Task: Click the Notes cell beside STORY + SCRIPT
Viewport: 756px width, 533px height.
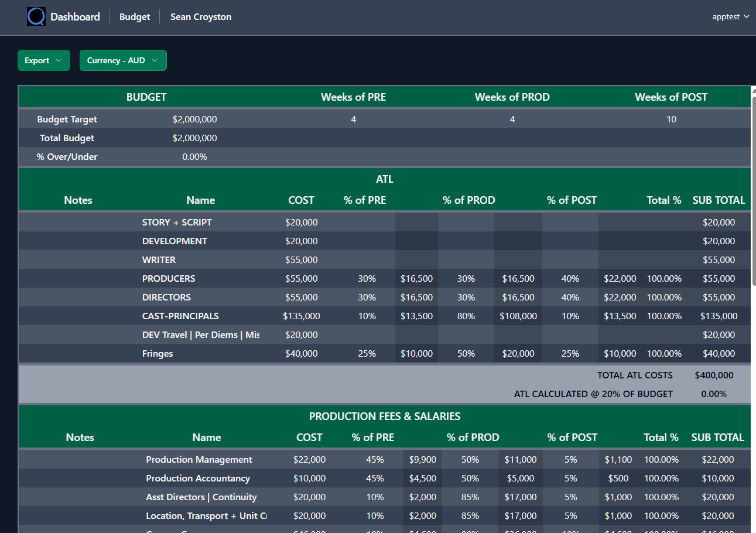Action: pyautogui.click(x=78, y=222)
